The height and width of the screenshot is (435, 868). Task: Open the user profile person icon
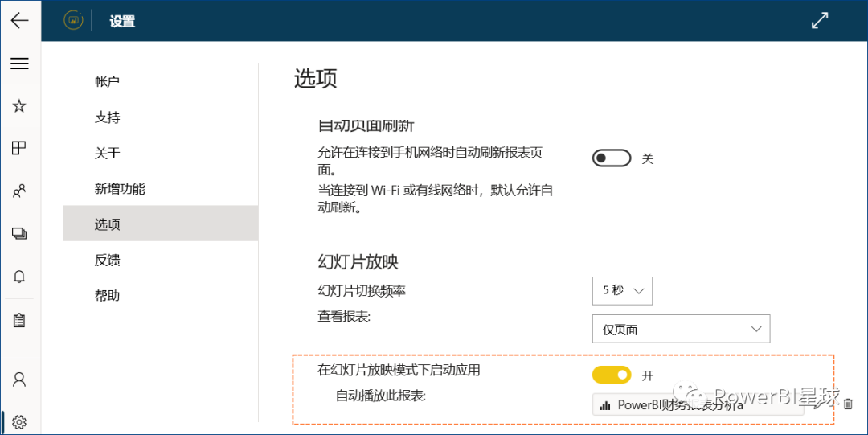pos(19,380)
